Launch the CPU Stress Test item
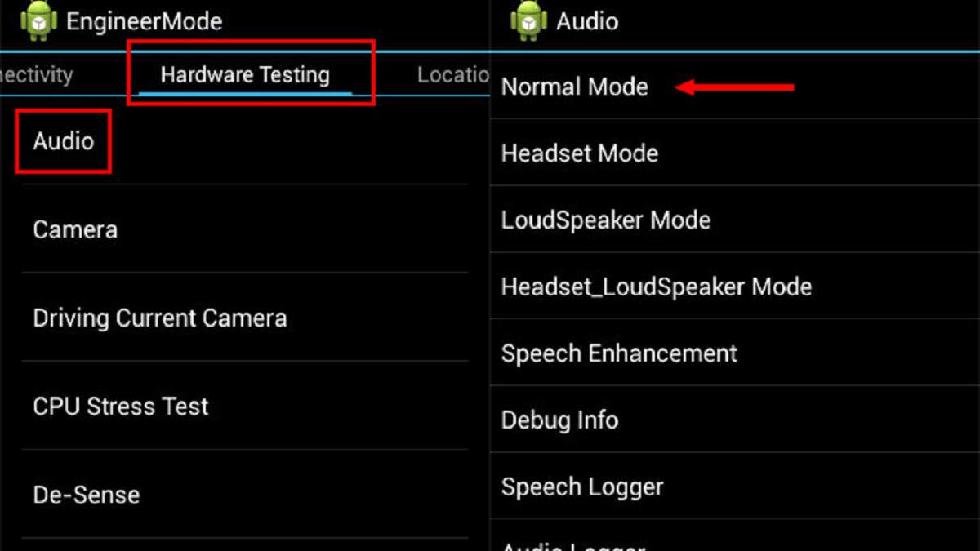Image resolution: width=980 pixels, height=551 pixels. click(245, 406)
